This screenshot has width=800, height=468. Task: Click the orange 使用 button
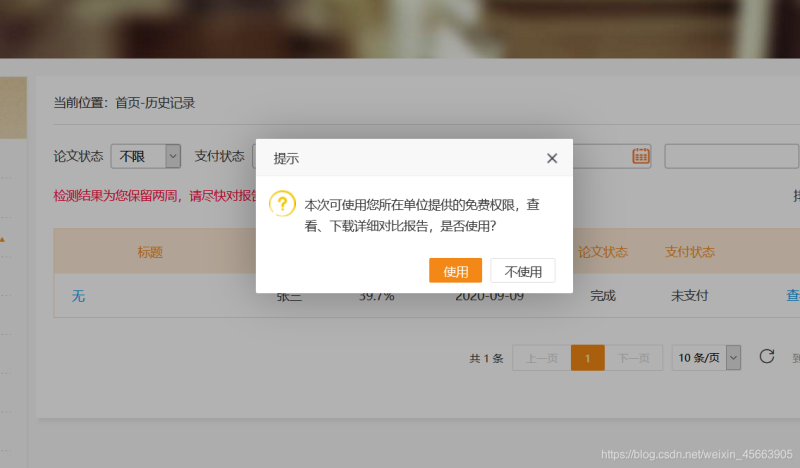455,270
